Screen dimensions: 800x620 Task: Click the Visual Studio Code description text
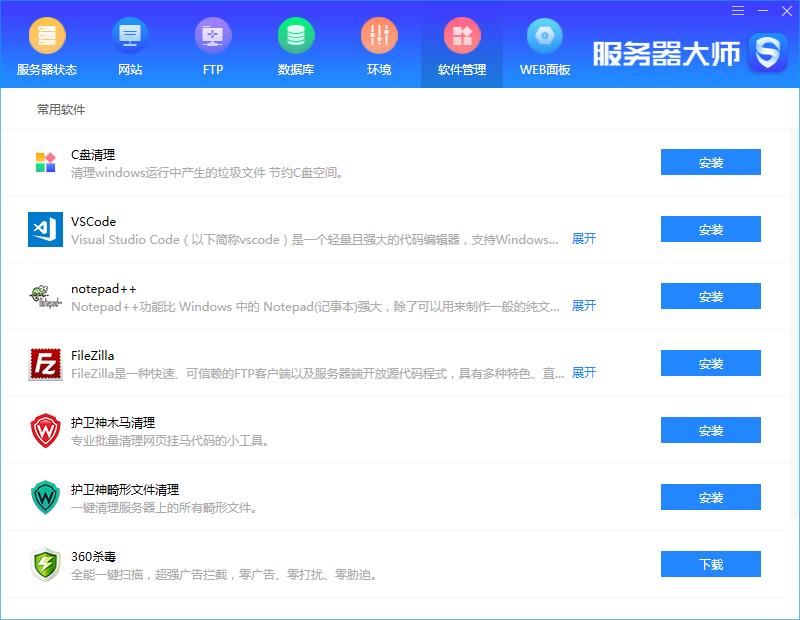tap(315, 239)
